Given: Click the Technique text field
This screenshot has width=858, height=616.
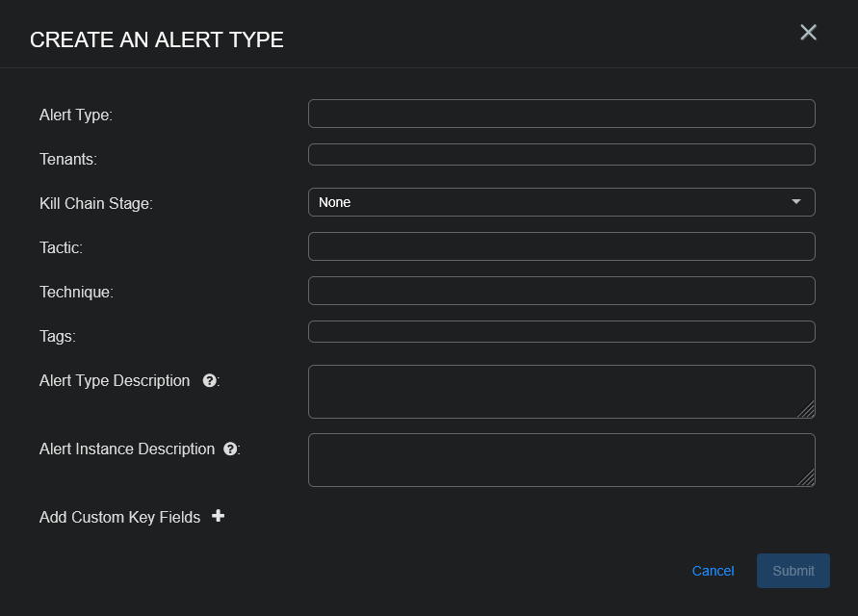Looking at the screenshot, I should [561, 291].
